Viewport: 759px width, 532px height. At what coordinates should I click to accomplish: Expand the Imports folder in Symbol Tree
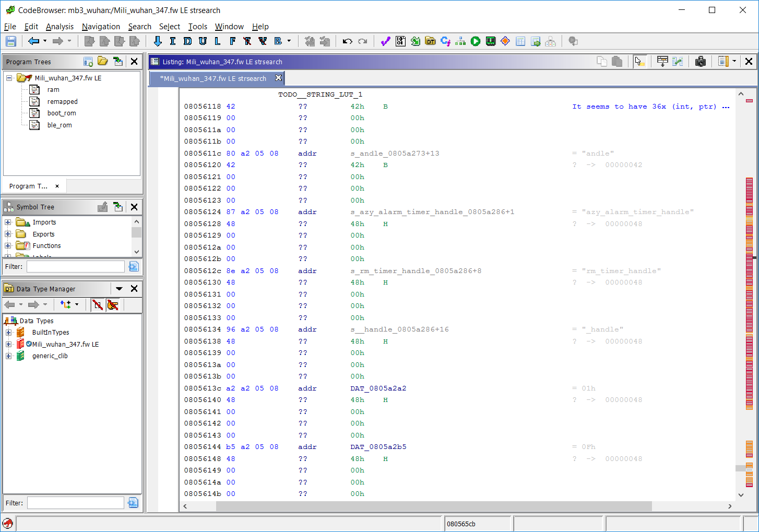(8, 222)
